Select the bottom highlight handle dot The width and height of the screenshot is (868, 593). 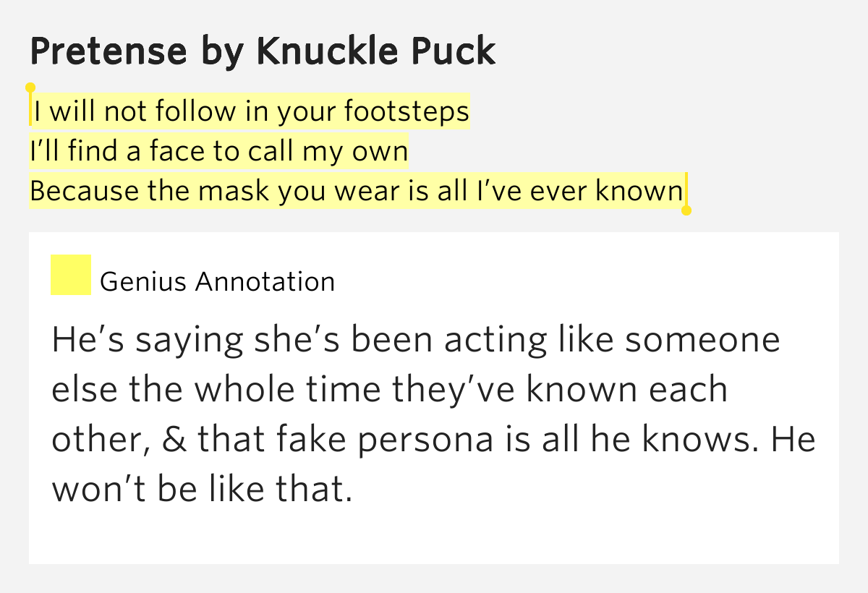pyautogui.click(x=686, y=210)
